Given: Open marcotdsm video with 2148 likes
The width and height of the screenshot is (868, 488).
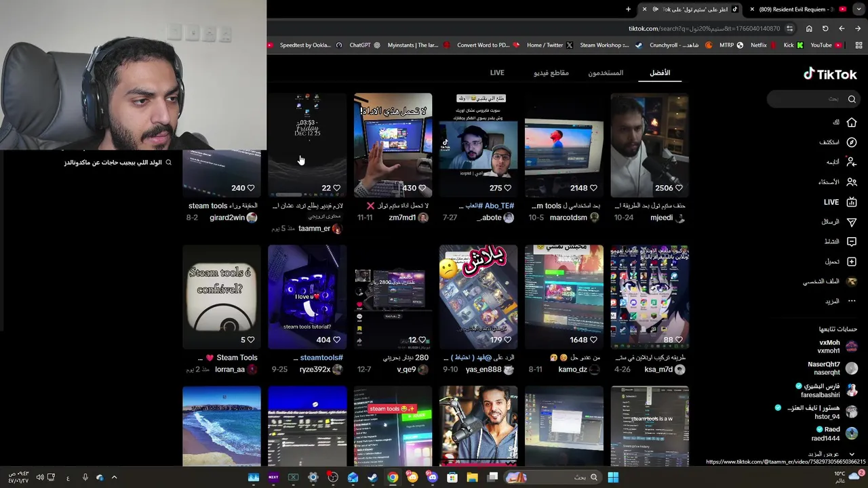Looking at the screenshot, I should (564, 145).
